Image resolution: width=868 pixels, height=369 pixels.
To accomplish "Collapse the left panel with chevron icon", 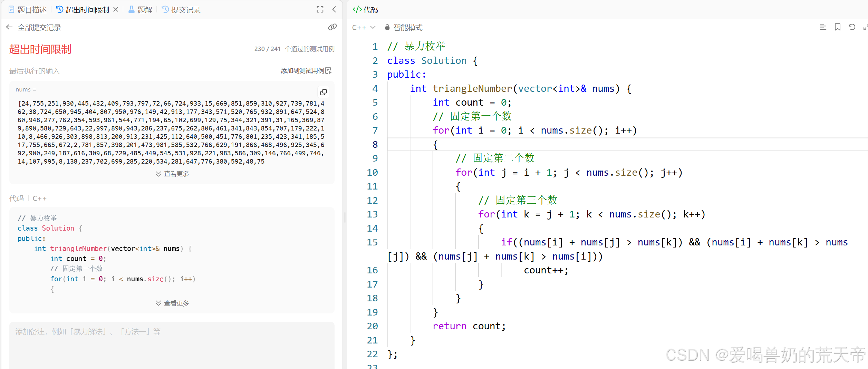I will point(334,9).
